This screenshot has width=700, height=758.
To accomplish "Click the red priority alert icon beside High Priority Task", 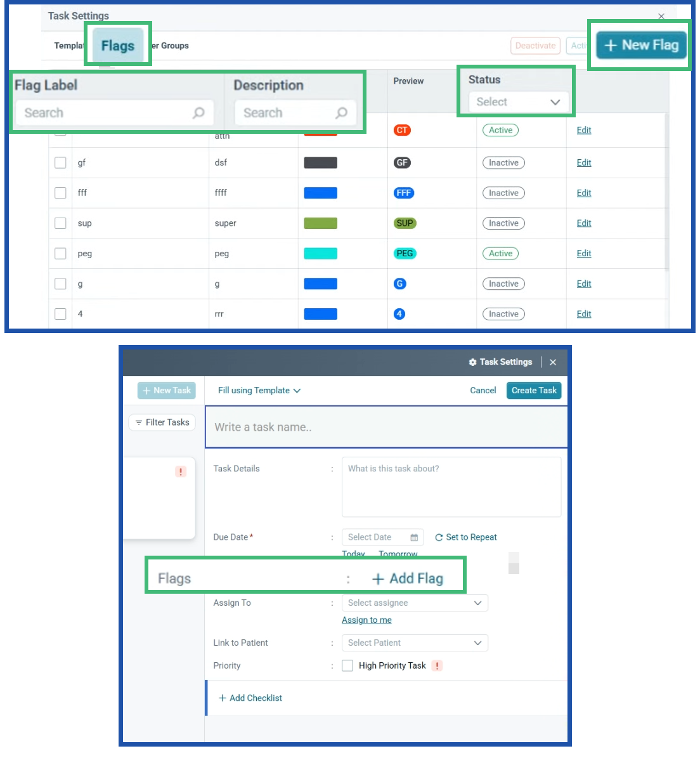I will 437,665.
